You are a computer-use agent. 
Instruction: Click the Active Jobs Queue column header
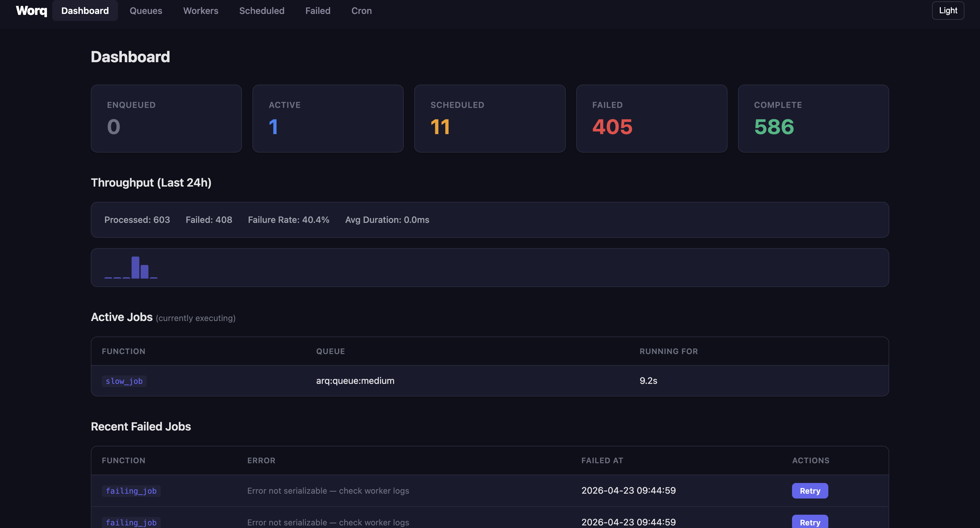coord(330,351)
